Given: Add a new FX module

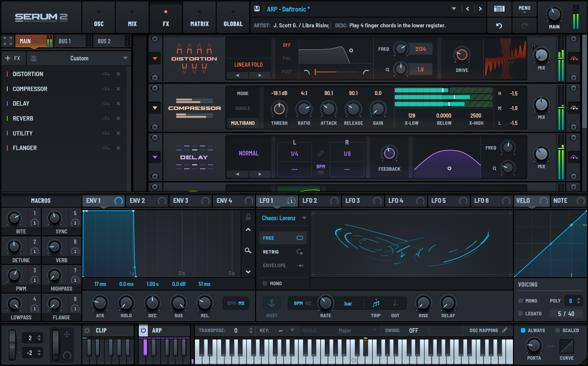Looking at the screenshot, I should [x=12, y=58].
